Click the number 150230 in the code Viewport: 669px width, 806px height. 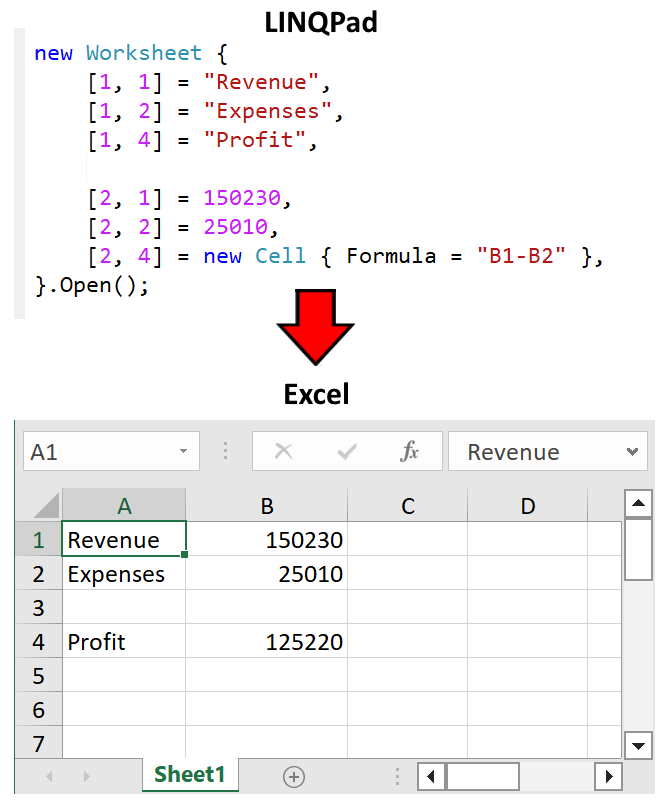pos(242,198)
